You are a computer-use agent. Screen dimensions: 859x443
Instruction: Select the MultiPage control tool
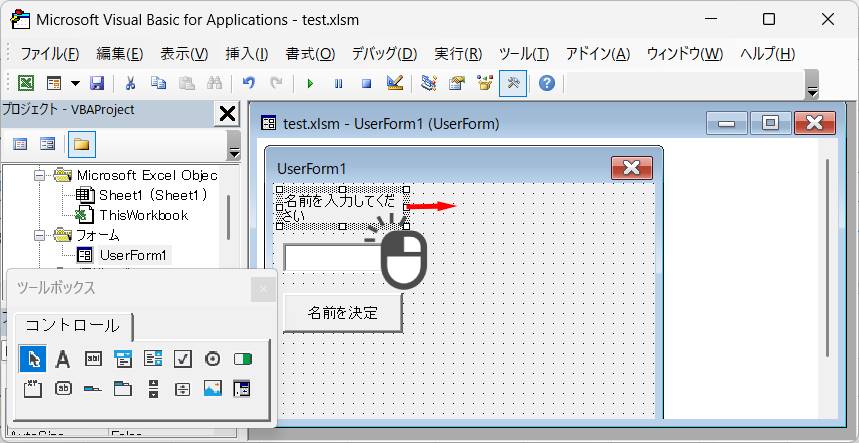pos(123,389)
